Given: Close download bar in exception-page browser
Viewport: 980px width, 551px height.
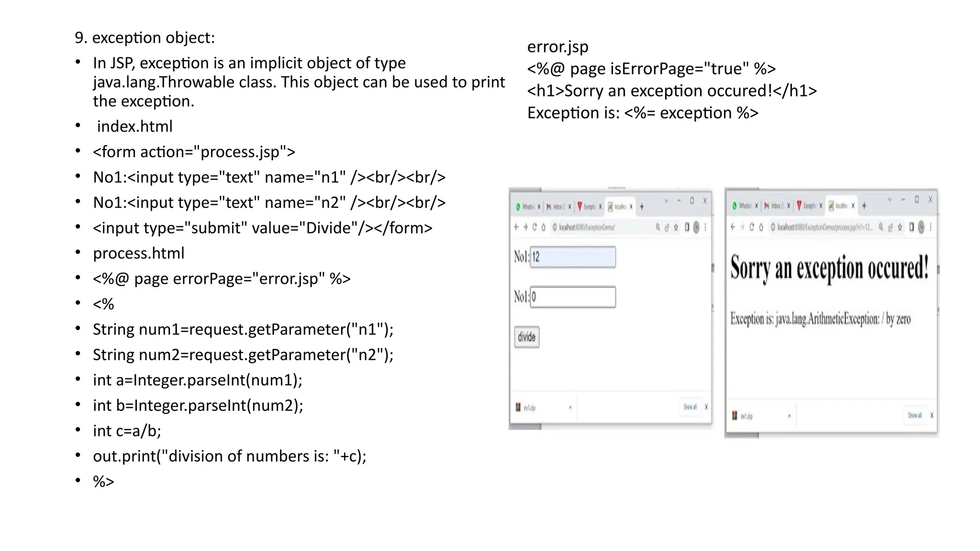Looking at the screenshot, I should 932,415.
